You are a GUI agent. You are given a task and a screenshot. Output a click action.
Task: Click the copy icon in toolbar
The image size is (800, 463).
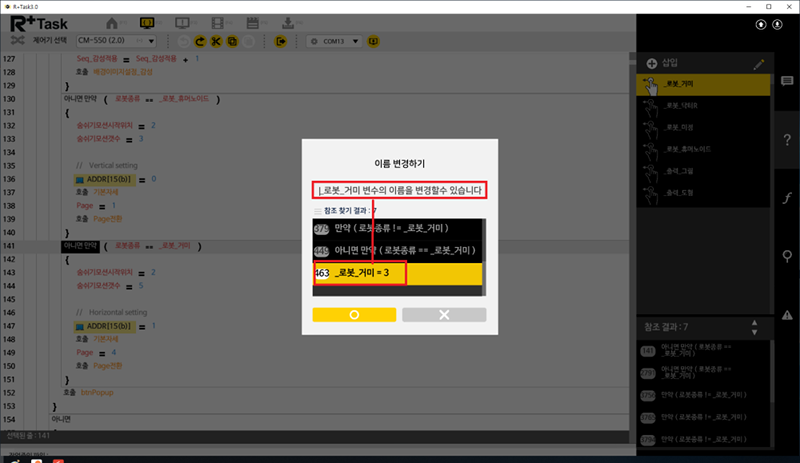tap(232, 41)
